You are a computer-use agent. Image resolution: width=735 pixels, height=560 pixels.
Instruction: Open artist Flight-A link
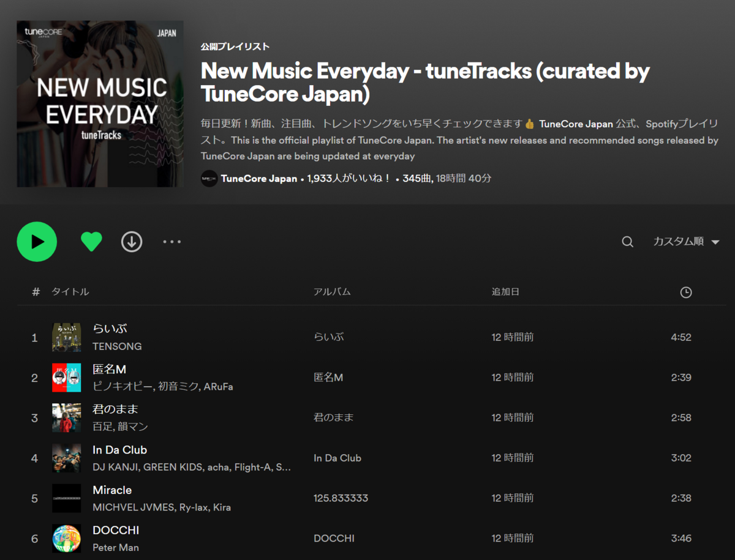(x=251, y=468)
